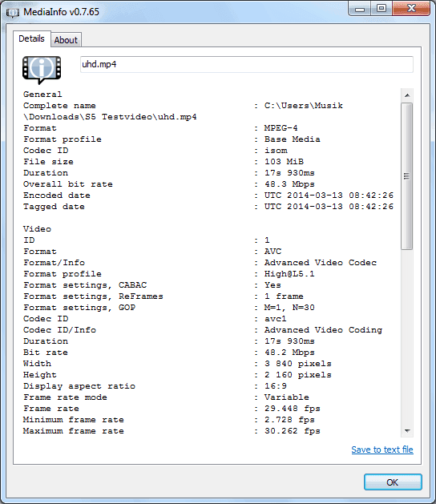Click the scrollbar down arrow
Viewport: 436px width, 504px height.
(x=407, y=431)
